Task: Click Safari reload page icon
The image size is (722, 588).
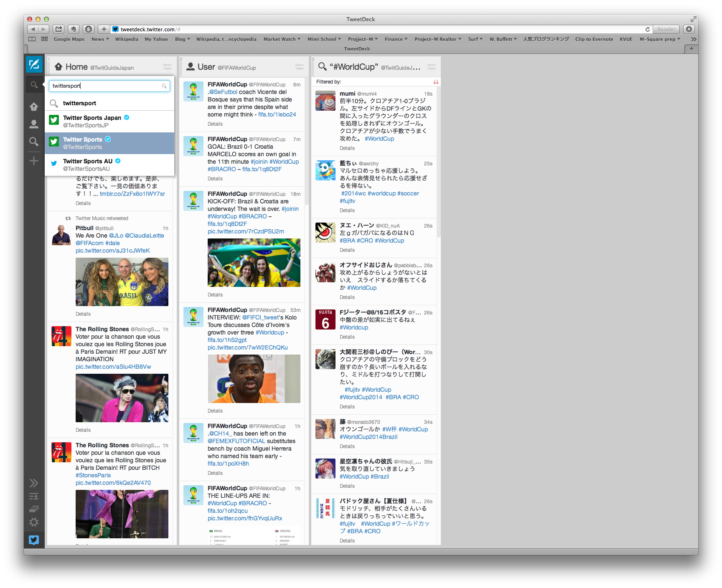Action: 647,29
